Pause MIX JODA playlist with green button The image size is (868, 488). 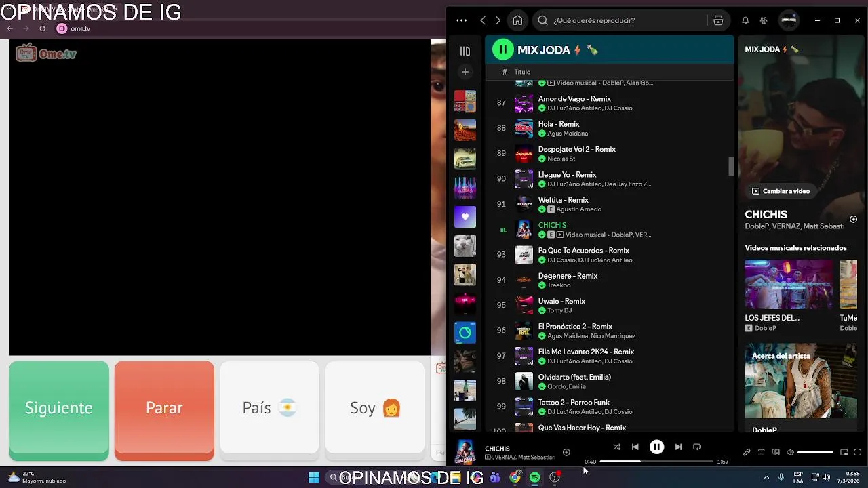[502, 49]
